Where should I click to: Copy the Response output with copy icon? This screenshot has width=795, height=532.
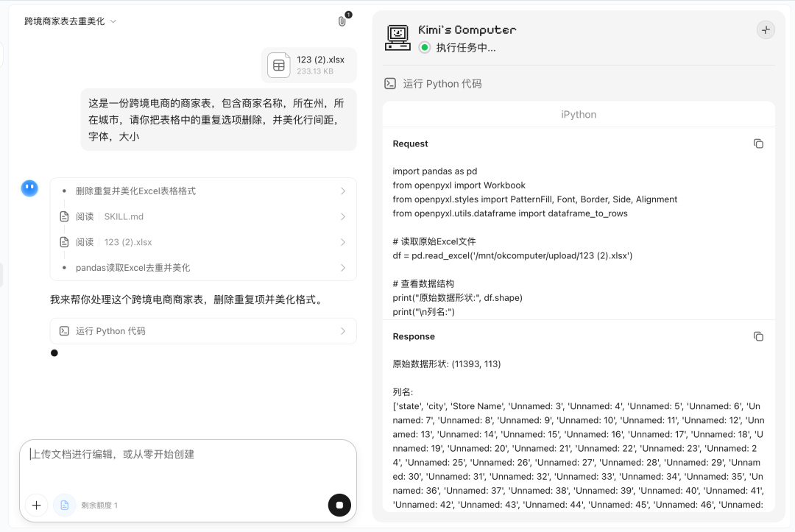[x=758, y=336]
